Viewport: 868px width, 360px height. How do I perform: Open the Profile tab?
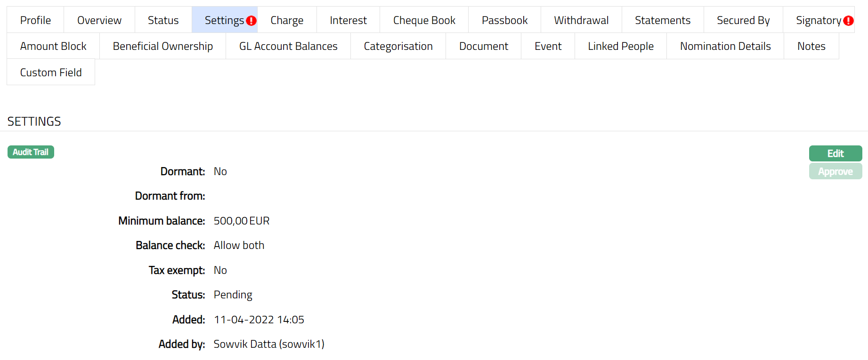click(x=35, y=20)
